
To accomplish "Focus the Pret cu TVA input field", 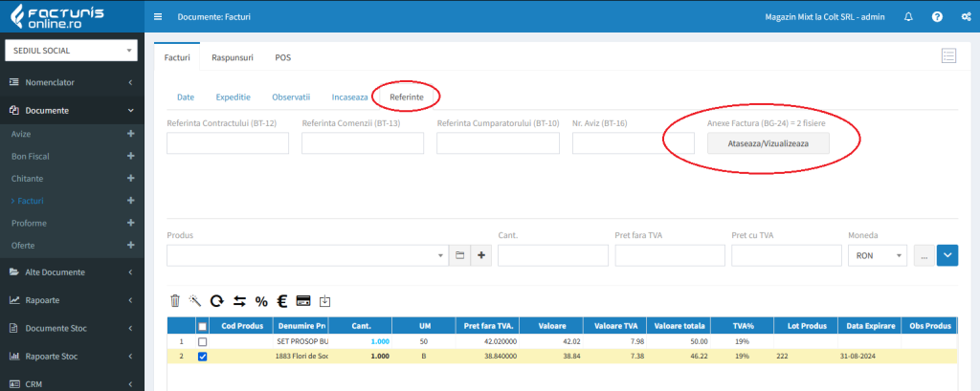I will (x=787, y=255).
